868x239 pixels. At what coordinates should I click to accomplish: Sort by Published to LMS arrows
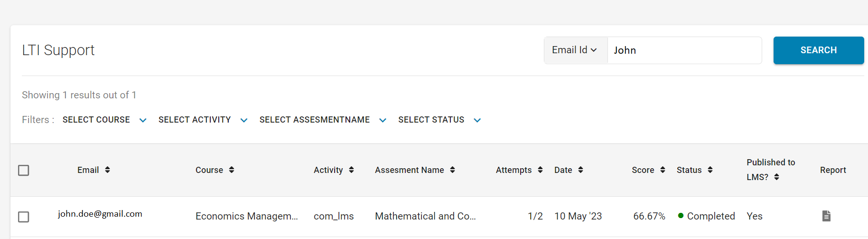click(776, 177)
